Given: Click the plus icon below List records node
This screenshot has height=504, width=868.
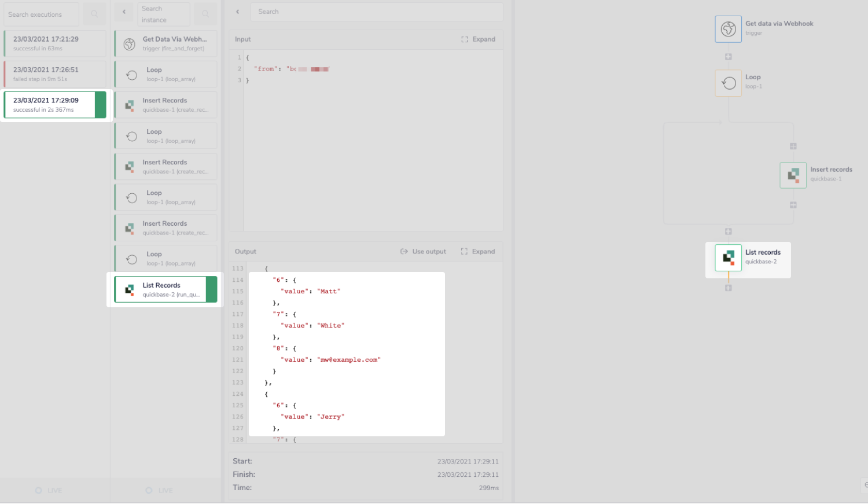Looking at the screenshot, I should tap(728, 287).
